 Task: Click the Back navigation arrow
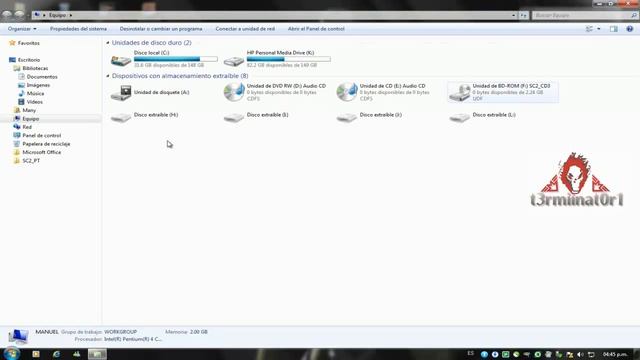coord(7,15)
